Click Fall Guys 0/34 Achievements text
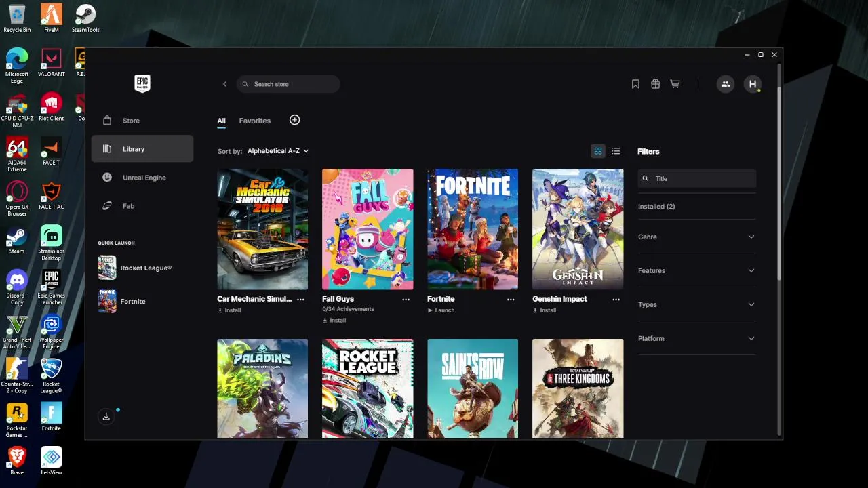This screenshot has width=868, height=488. click(348, 309)
